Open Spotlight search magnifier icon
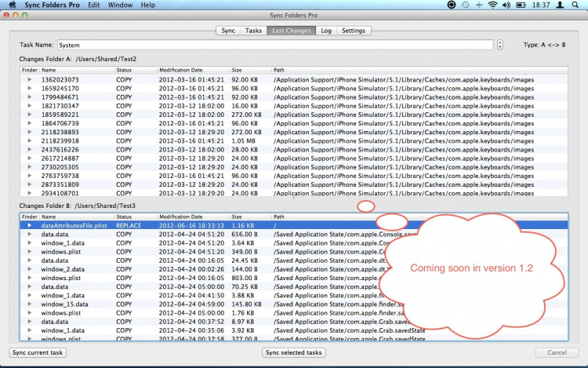588x368 pixels. coord(575,5)
